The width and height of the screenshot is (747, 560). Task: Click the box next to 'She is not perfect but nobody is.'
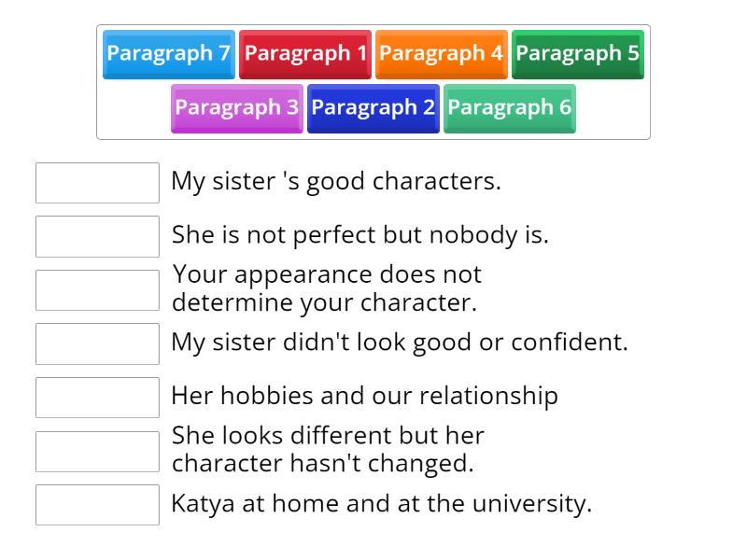tap(97, 236)
